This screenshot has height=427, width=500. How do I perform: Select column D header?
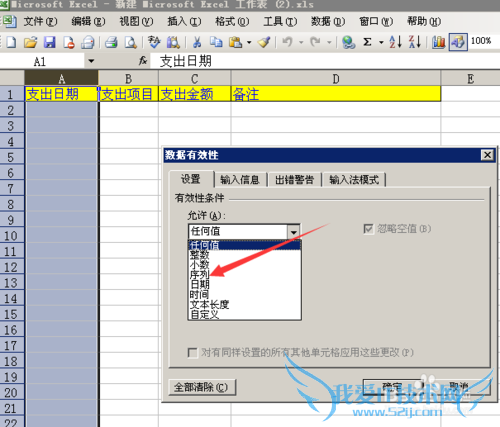336,79
